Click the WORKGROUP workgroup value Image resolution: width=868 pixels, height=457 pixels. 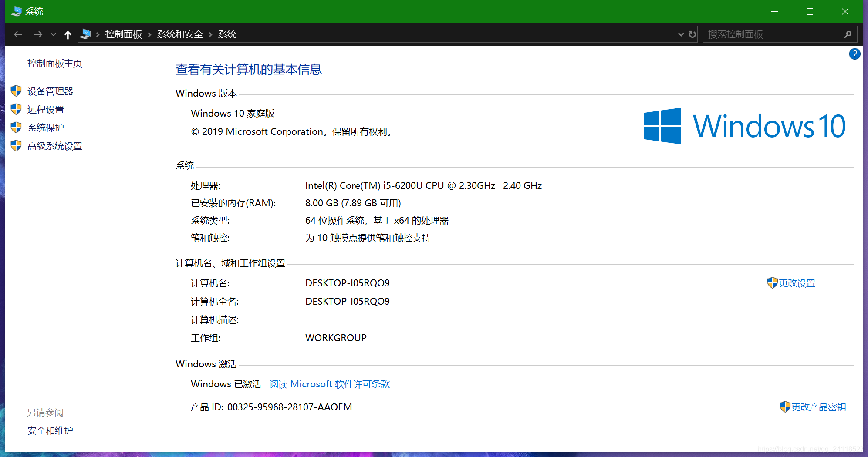(336, 338)
